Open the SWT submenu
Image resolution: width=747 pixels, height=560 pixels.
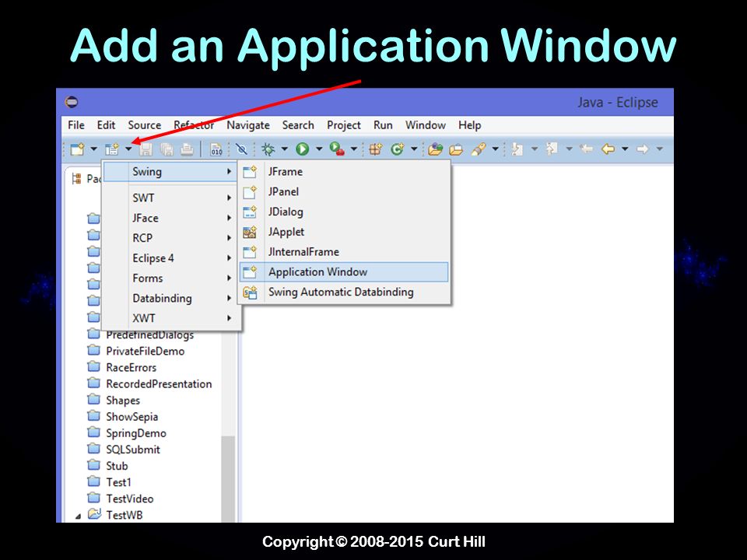[x=171, y=198]
